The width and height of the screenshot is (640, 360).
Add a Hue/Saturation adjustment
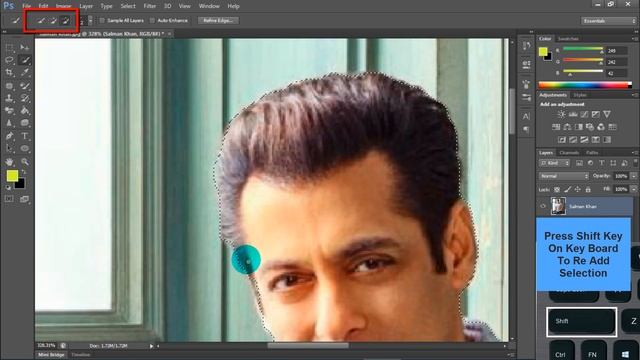pos(556,127)
